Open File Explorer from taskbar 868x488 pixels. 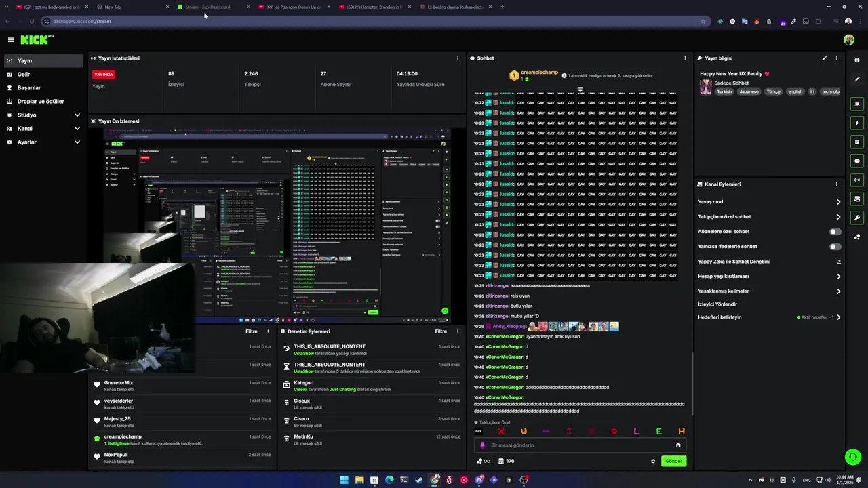click(x=359, y=480)
